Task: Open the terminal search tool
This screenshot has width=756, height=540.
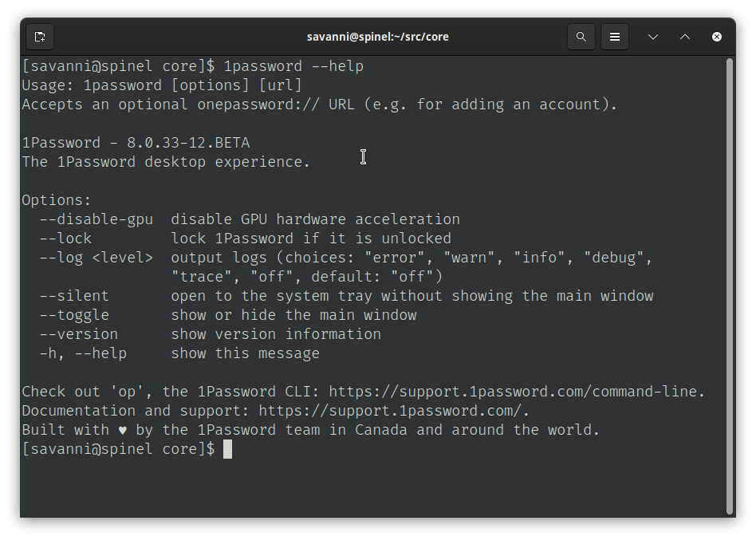Action: (581, 37)
